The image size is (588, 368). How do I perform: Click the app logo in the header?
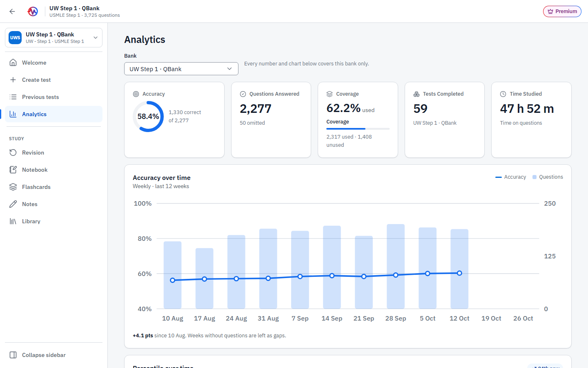[x=33, y=11]
